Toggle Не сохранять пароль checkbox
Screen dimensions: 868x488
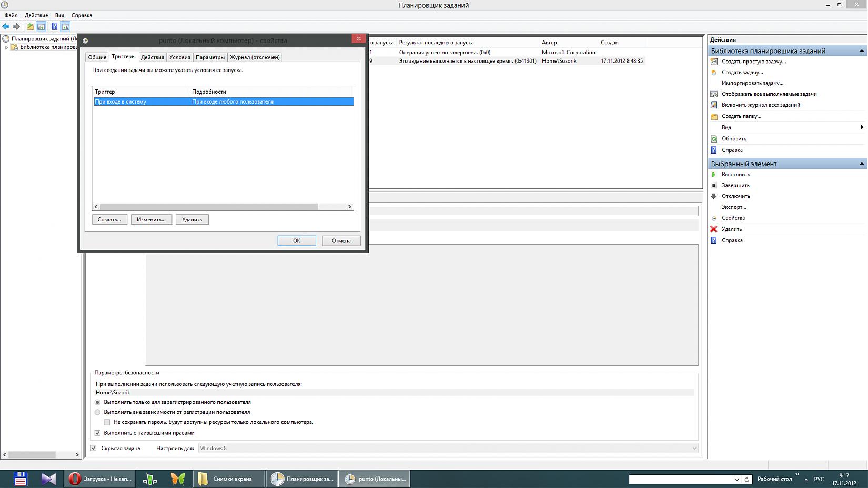[x=107, y=422]
